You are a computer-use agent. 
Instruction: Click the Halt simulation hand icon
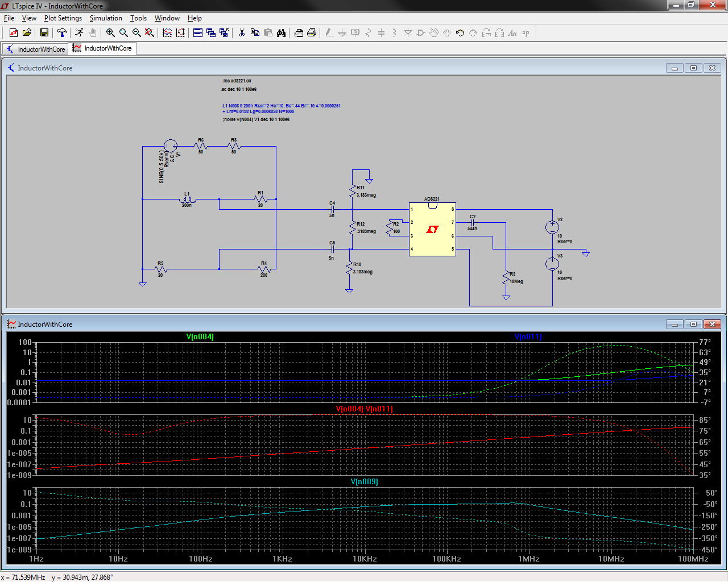pyautogui.click(x=93, y=33)
